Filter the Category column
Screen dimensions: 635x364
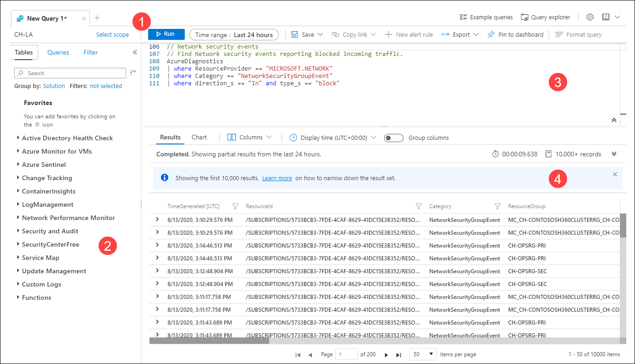tap(497, 206)
